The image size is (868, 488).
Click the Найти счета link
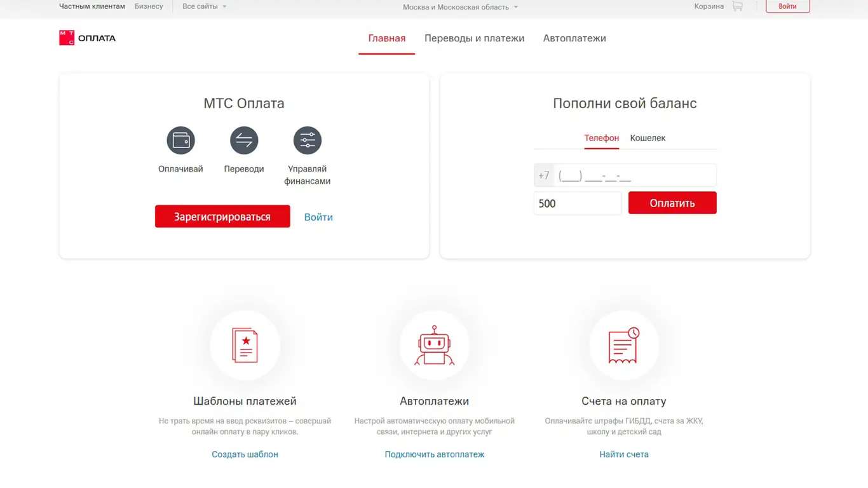coord(624,454)
